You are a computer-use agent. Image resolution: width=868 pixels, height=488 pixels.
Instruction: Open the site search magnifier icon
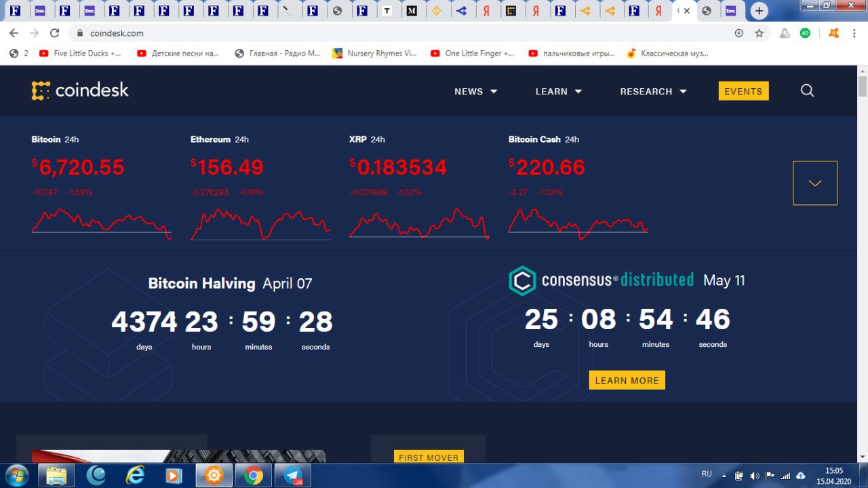pos(807,91)
